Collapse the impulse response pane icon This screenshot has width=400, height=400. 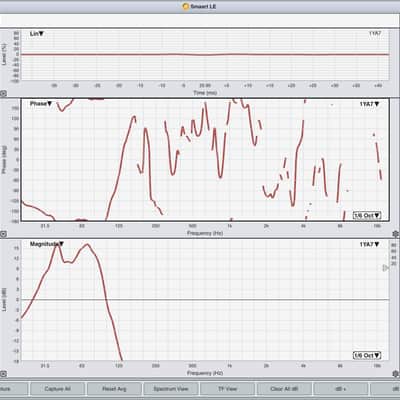tap(3, 94)
